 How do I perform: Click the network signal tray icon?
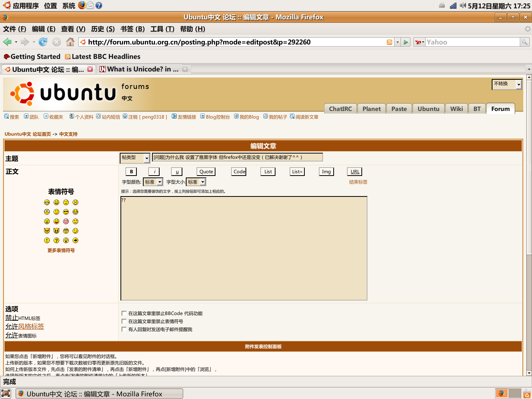453,5
